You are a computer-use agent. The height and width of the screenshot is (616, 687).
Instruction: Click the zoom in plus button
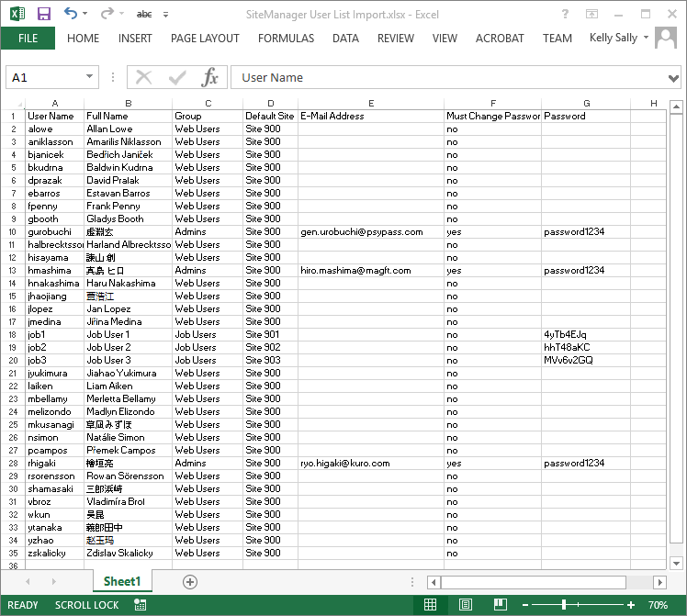(x=631, y=605)
